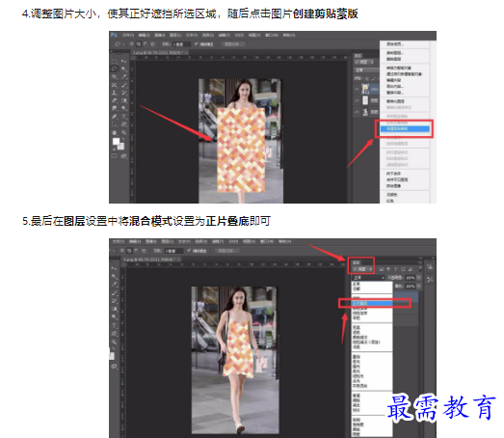Select the Eyedropper tool in step 4 screenshot toolbox
The height and width of the screenshot is (438, 504).
[123, 76]
